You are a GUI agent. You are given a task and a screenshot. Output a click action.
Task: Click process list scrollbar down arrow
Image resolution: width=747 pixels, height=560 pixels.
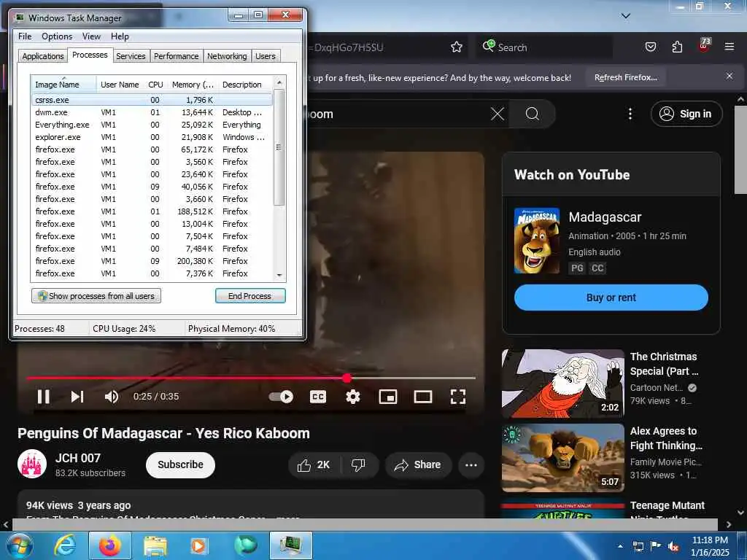click(x=279, y=275)
